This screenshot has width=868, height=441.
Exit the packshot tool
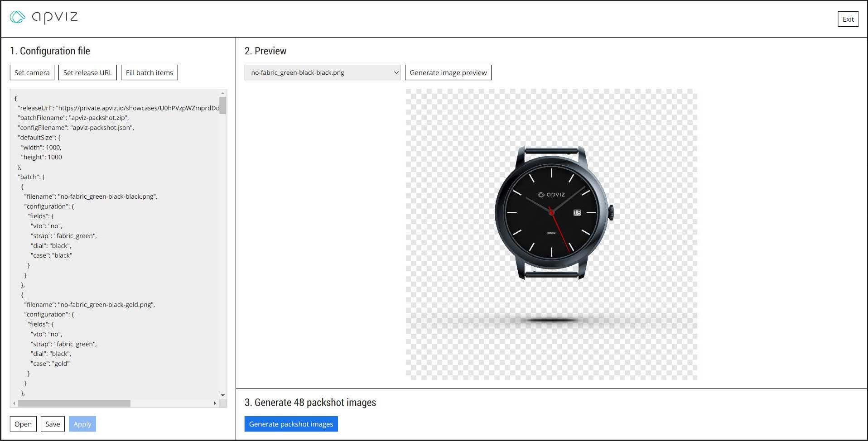click(847, 19)
